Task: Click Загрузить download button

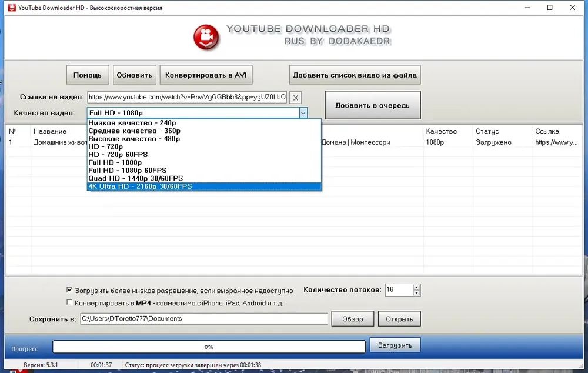Action: click(395, 345)
